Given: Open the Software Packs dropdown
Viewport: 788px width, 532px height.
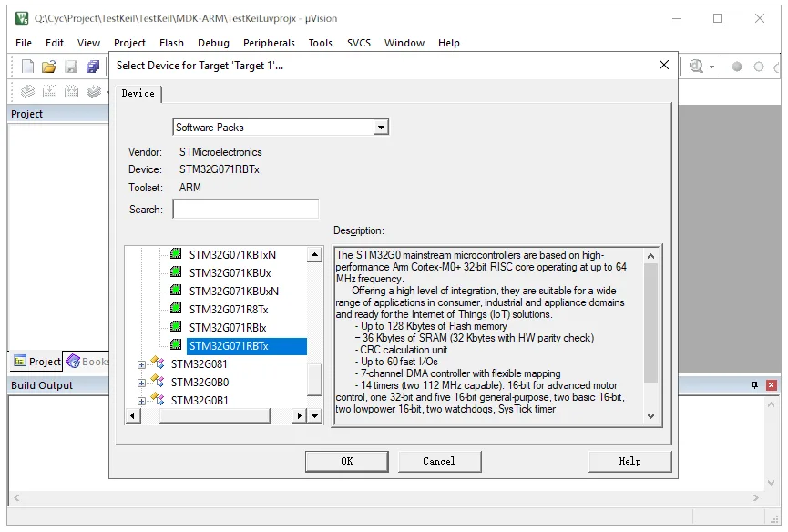Looking at the screenshot, I should pos(381,128).
